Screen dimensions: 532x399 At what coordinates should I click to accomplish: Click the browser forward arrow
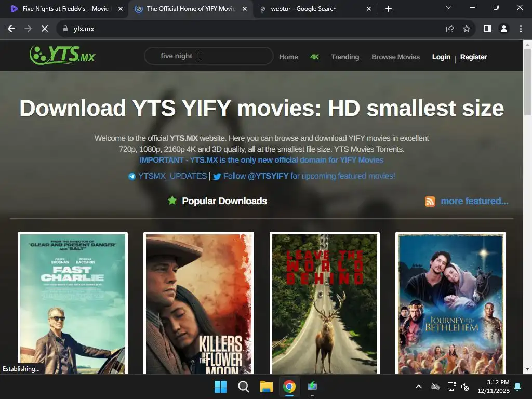click(x=28, y=29)
